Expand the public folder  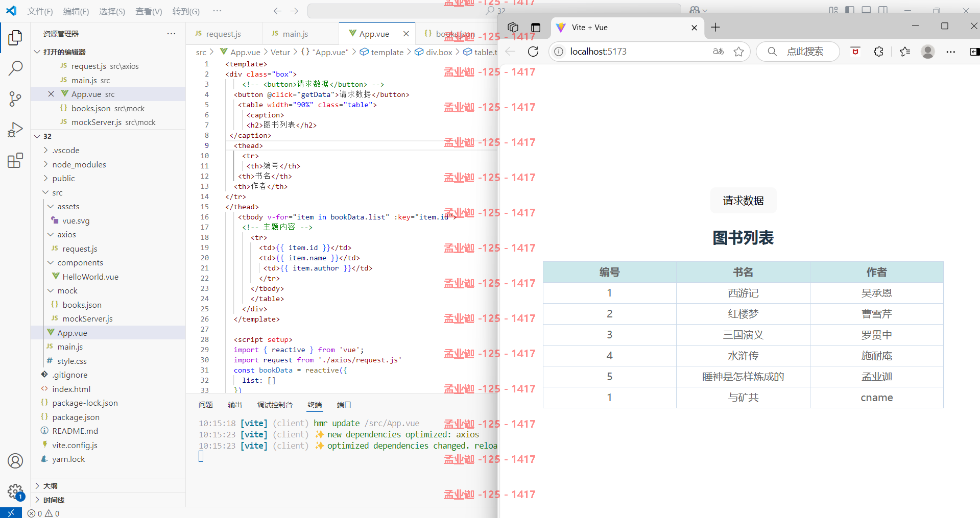[63, 178]
